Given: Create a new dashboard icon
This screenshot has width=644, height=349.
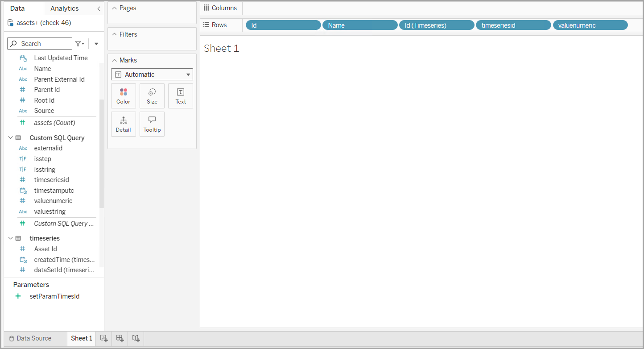Looking at the screenshot, I should tap(120, 338).
